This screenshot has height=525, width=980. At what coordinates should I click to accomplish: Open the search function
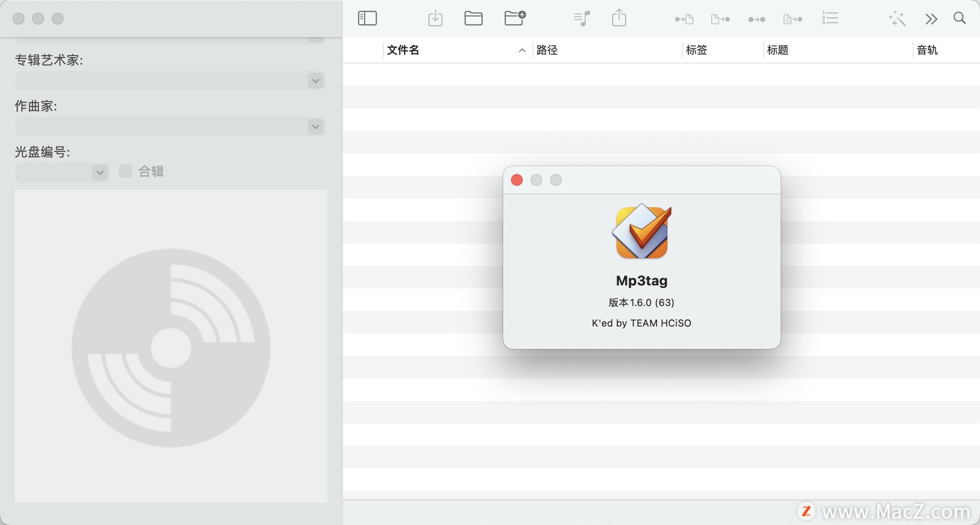(959, 18)
